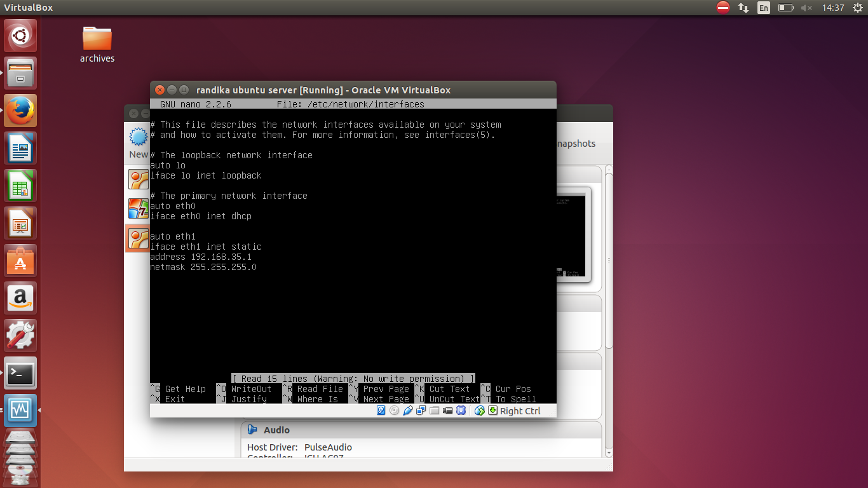
Task: Click the '# The primary network interface' comment
Action: click(229, 196)
